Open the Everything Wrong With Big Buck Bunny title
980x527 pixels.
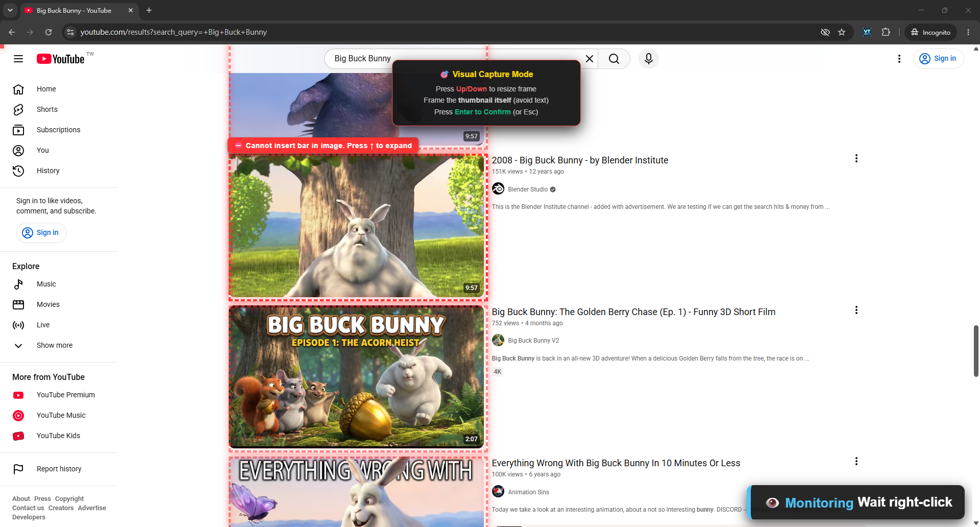click(616, 463)
